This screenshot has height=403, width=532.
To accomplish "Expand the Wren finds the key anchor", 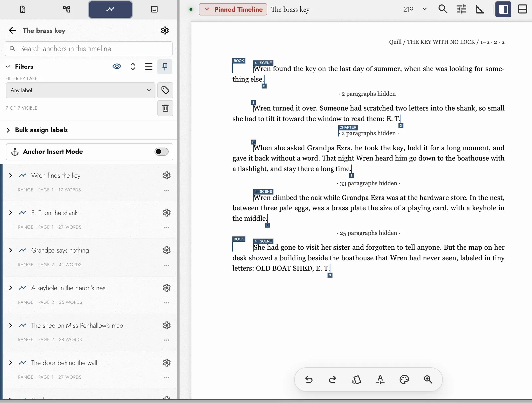I will coord(11,175).
